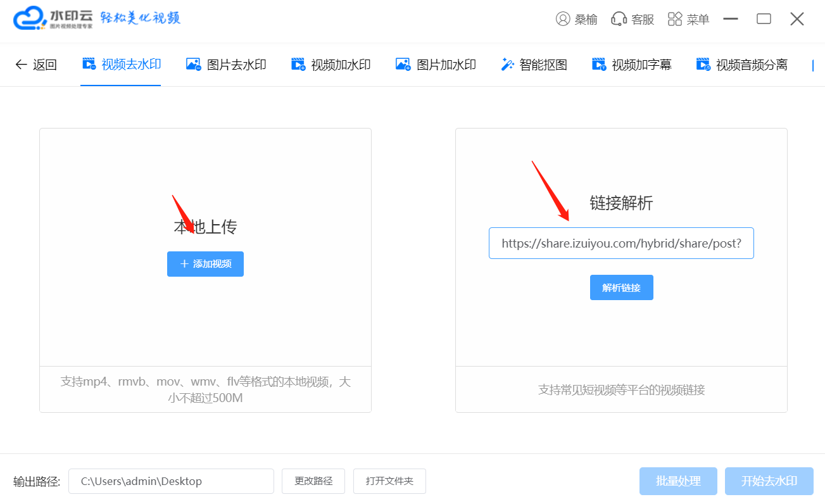825x504 pixels.
Task: Click the 水印云 cloud logo icon
Action: pyautogui.click(x=30, y=18)
